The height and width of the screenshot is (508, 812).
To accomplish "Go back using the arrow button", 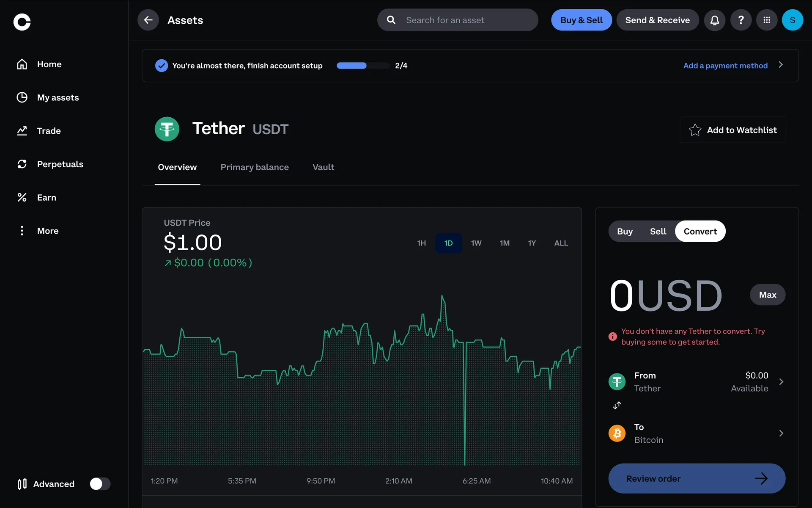I will pos(148,20).
